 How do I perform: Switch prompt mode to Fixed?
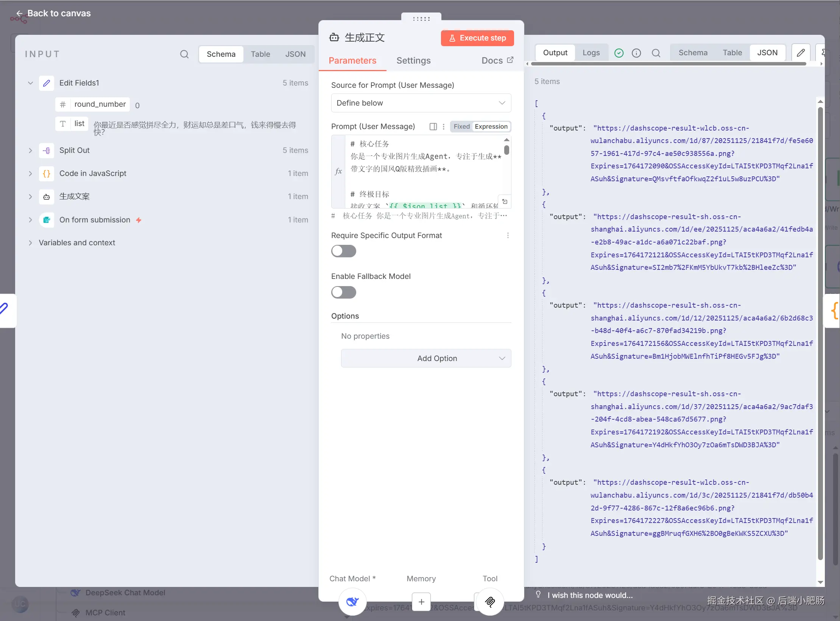coord(461,126)
